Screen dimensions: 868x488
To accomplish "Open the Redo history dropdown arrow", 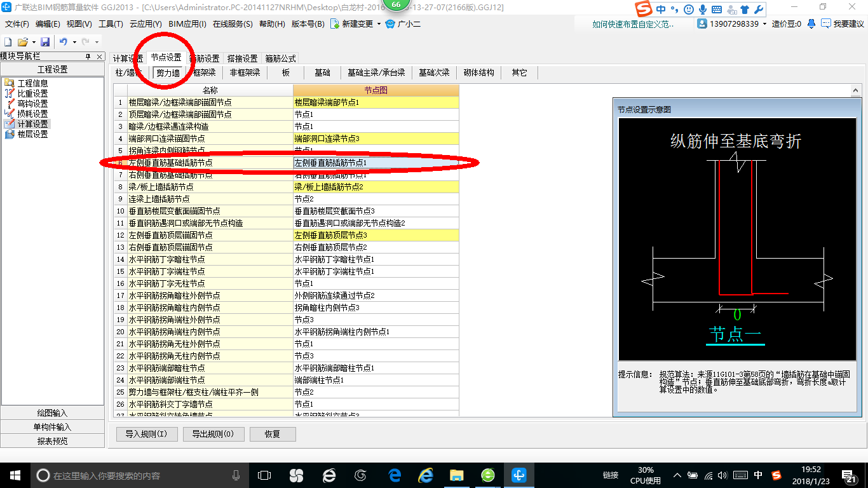I will (x=97, y=42).
